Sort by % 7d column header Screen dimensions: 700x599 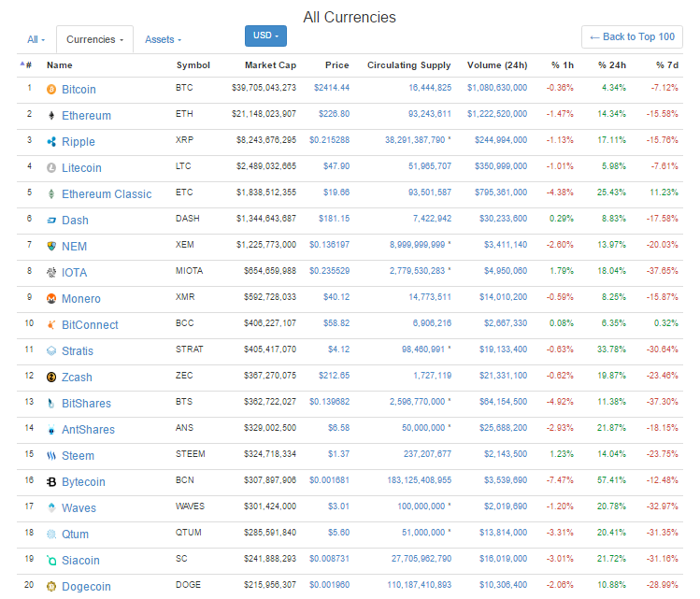[x=667, y=65]
